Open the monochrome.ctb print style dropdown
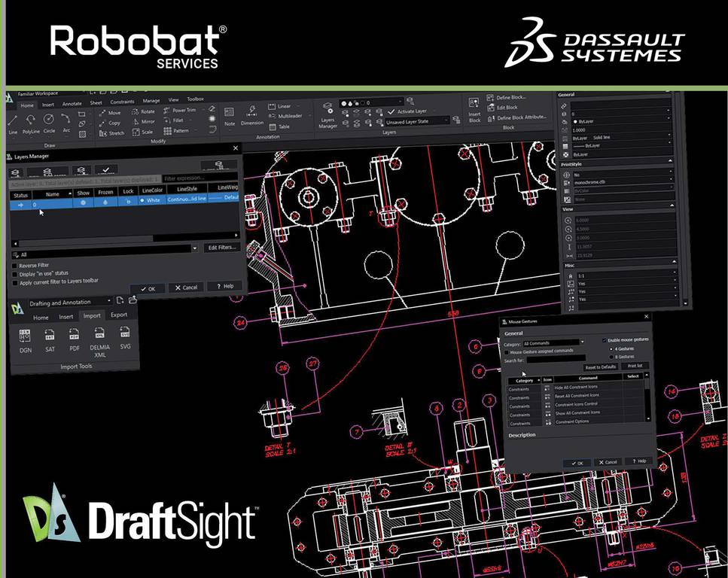Screen dimensions: 728x578 coord(623,182)
